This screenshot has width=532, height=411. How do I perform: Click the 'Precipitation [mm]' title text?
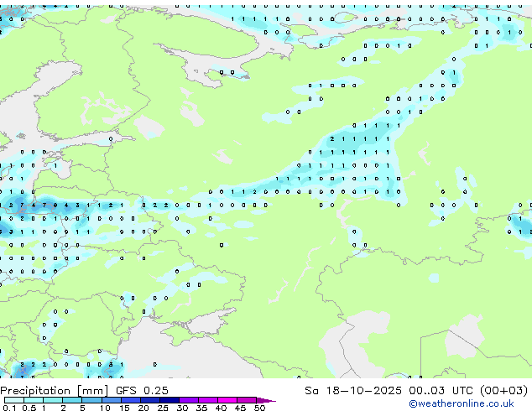(55, 391)
